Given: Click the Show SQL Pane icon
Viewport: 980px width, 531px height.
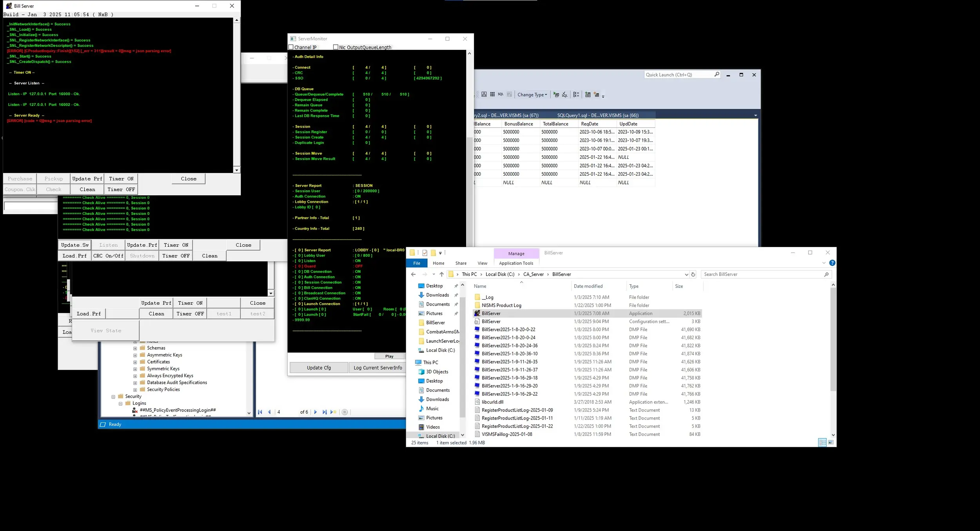Looking at the screenshot, I should (501, 95).
